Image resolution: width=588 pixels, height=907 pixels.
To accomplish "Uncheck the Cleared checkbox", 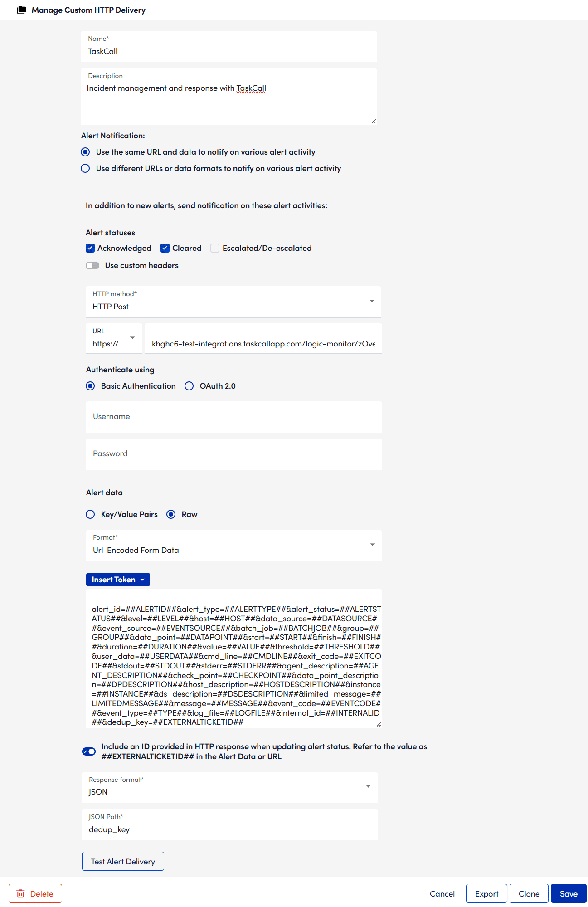I will [x=165, y=248].
